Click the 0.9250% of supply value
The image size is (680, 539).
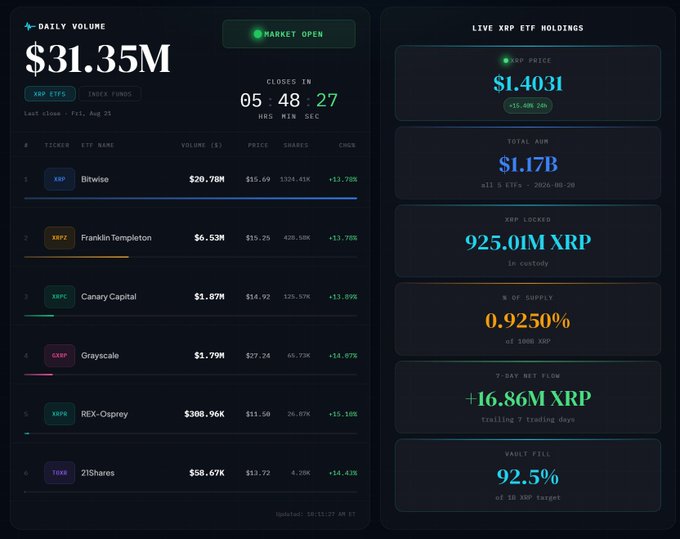coord(528,320)
